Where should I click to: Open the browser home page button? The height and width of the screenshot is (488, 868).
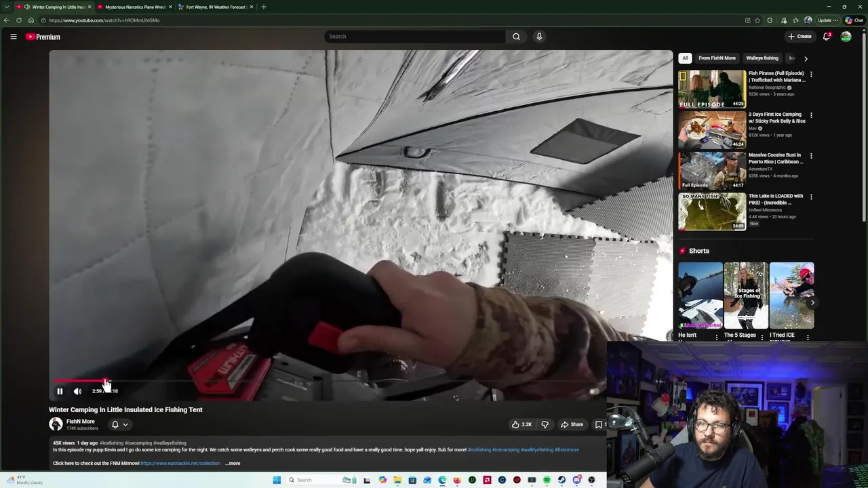(31, 20)
